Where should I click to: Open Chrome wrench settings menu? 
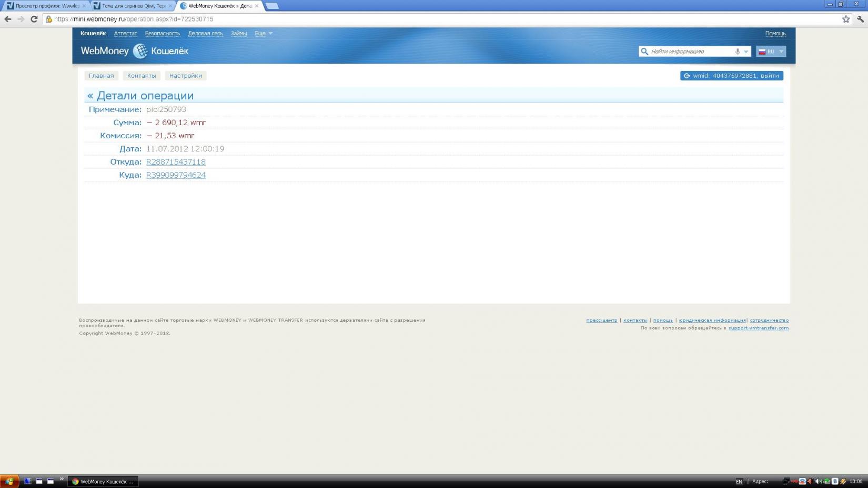pos(861,19)
